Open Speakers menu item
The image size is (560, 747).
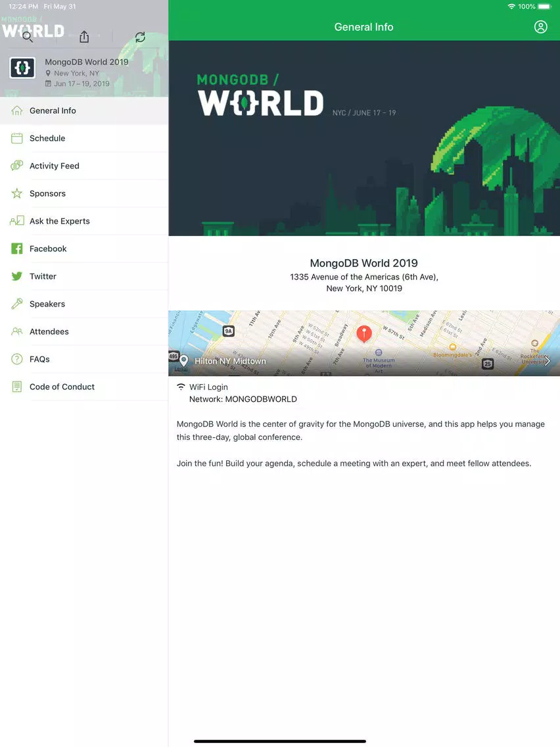coord(84,304)
